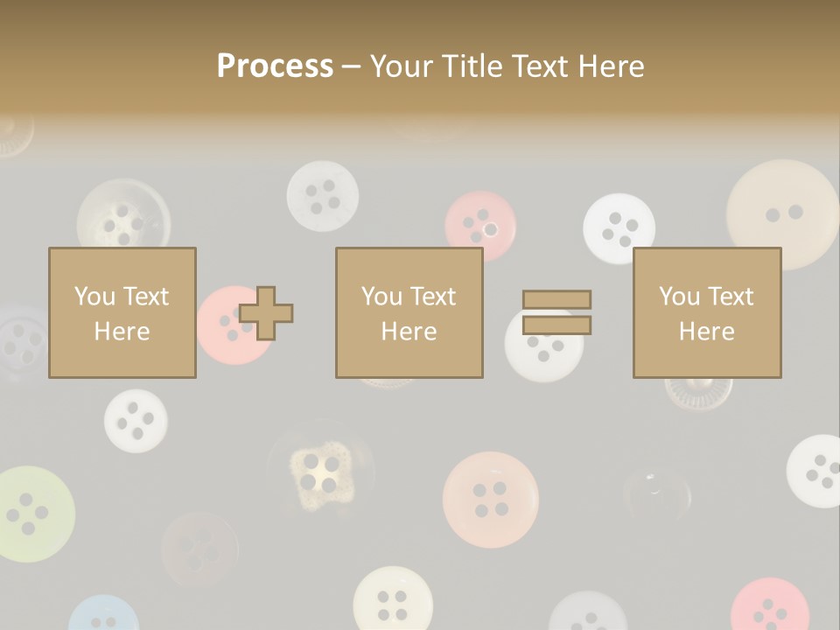Screen dimensions: 840x630
Task: Click the light blue button at bottom left
Action: point(103,615)
